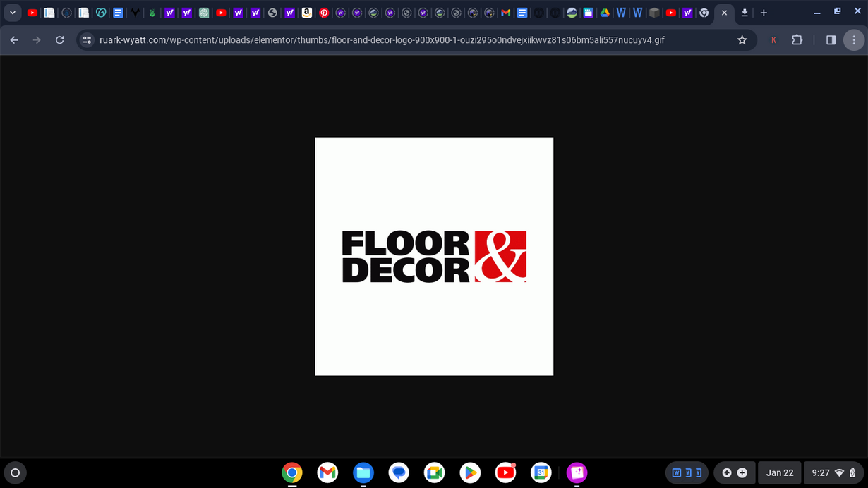Switch to the Amazon tab

click(x=306, y=13)
